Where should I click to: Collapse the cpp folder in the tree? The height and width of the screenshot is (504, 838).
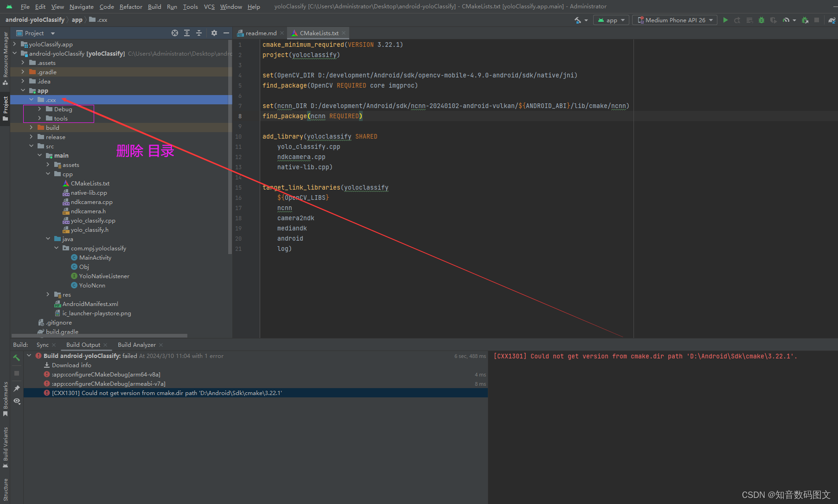[x=48, y=174]
